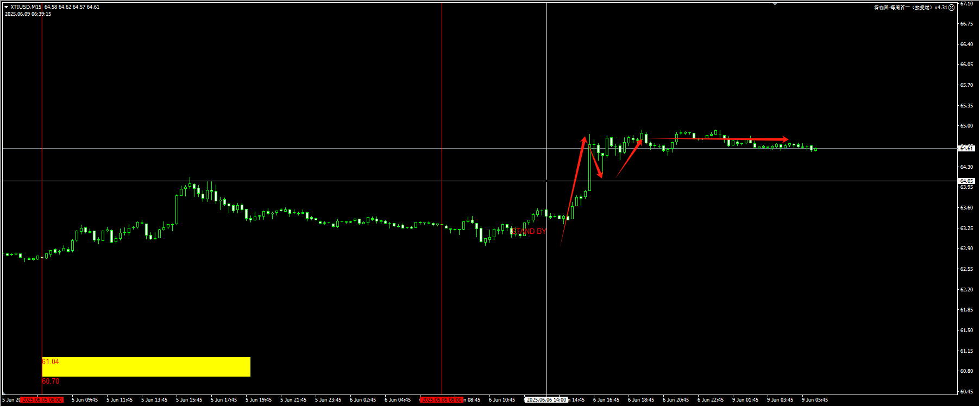This screenshot has width=980, height=407.
Task: Click the red 2025.06.05 08:00 time marker
Action: (x=42, y=400)
